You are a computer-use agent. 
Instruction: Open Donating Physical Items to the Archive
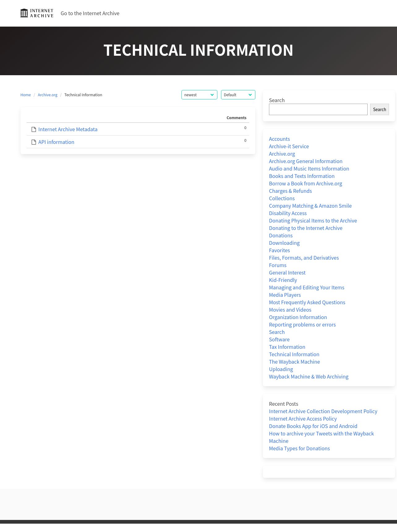[x=313, y=221]
